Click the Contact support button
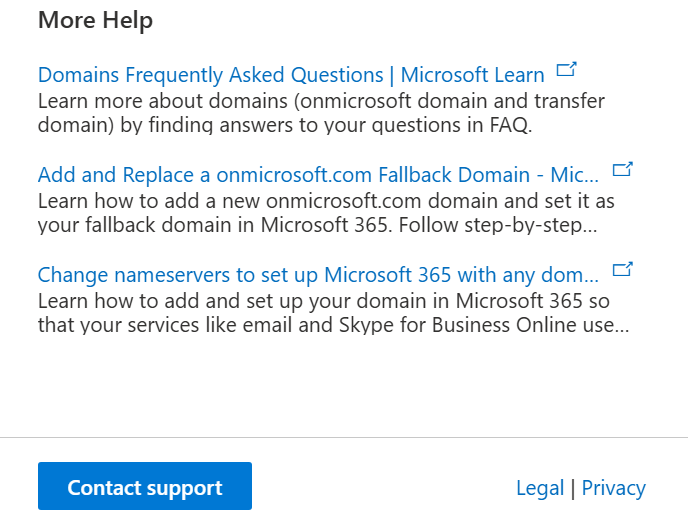Viewport: 688px width, 526px height. pos(145,486)
